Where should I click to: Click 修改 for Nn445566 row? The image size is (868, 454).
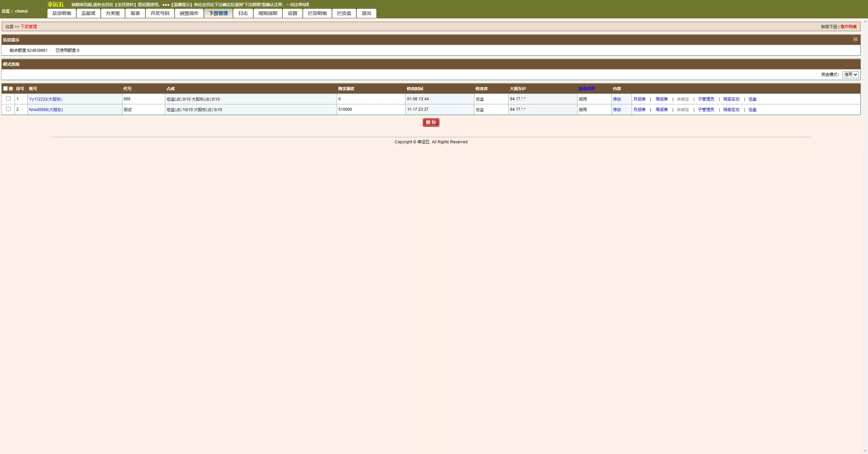pos(617,110)
